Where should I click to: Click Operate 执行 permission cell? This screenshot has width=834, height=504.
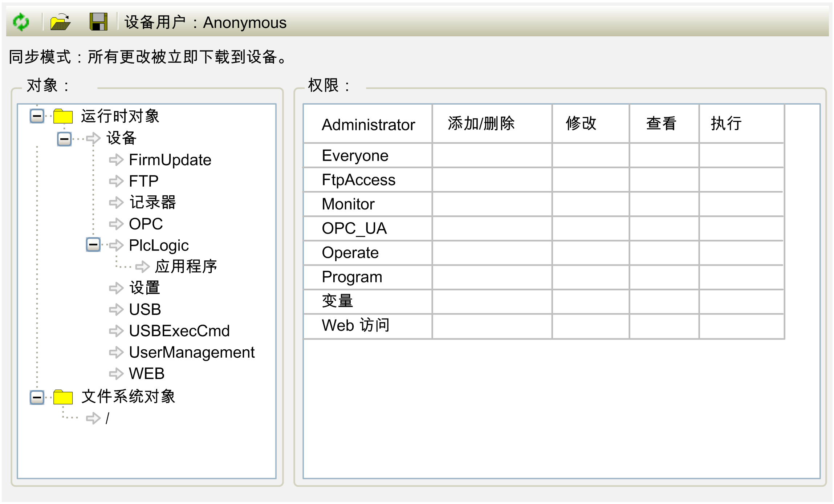coord(741,253)
